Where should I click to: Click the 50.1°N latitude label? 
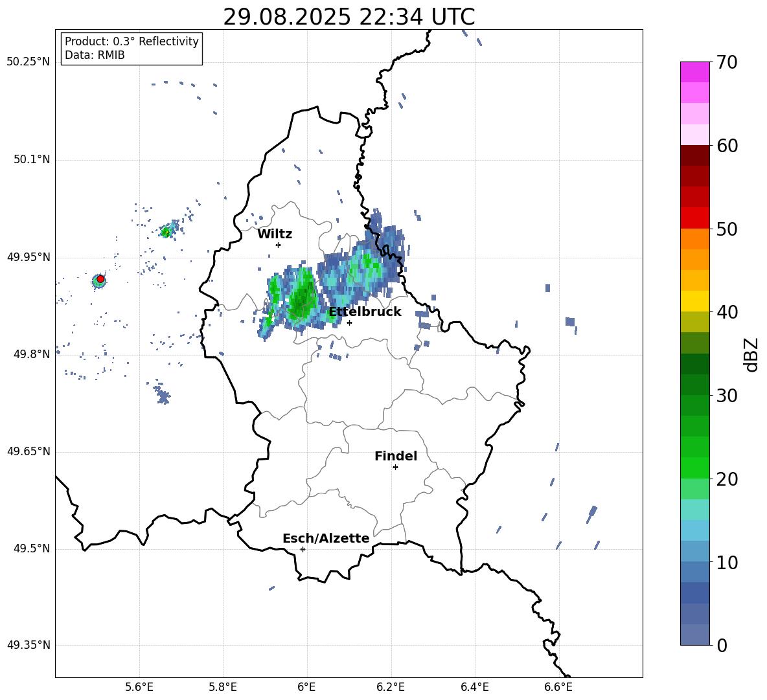32,159
